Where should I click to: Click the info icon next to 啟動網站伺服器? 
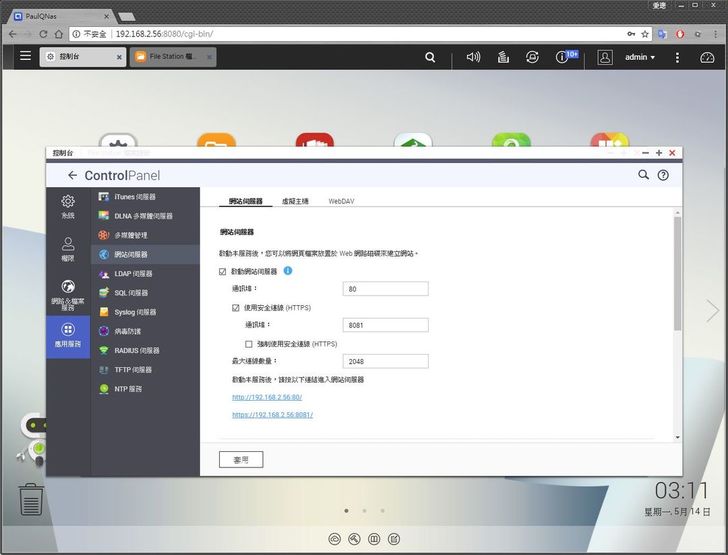(x=288, y=271)
